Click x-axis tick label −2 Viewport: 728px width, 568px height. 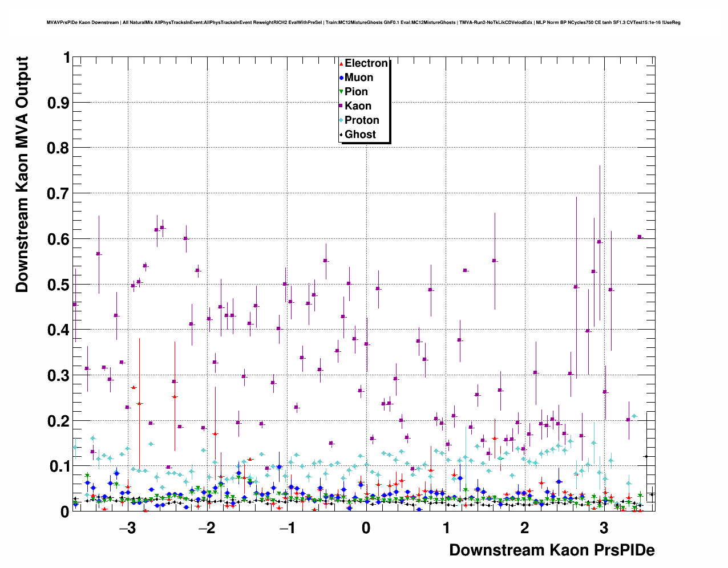tap(207, 528)
